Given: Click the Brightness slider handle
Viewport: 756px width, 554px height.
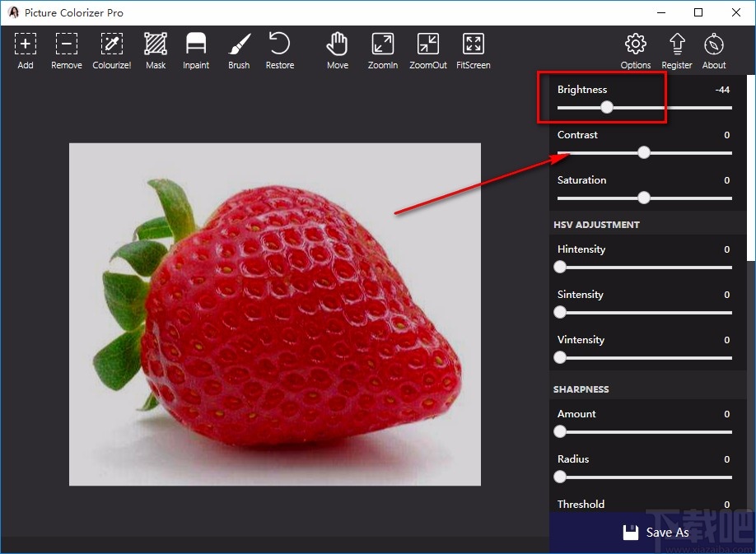Looking at the screenshot, I should click(607, 107).
